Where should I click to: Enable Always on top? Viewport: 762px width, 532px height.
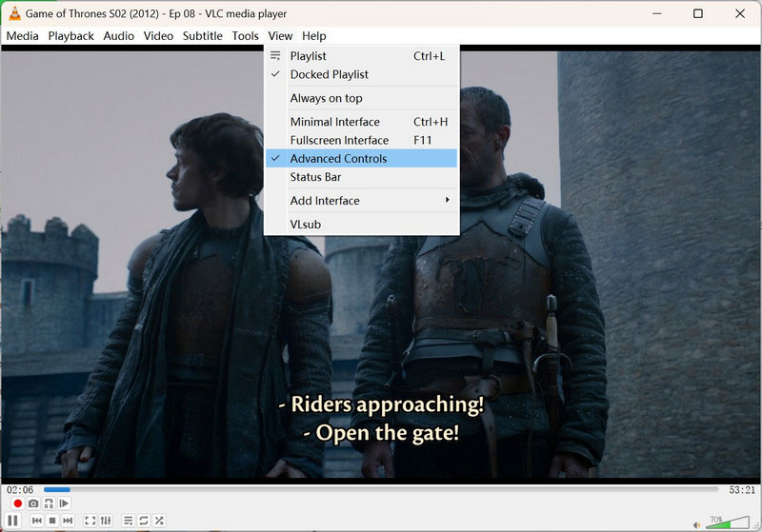coord(362,98)
